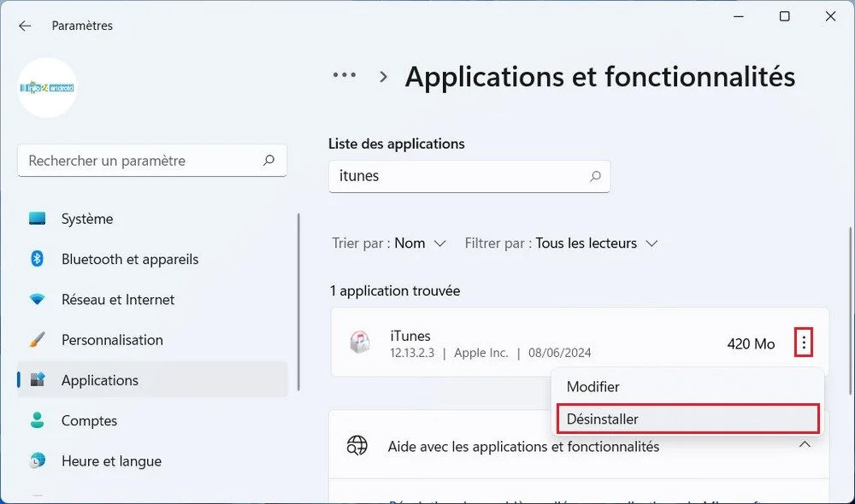Open the Comptes section
Viewport: 855px width, 504px height.
coord(89,420)
